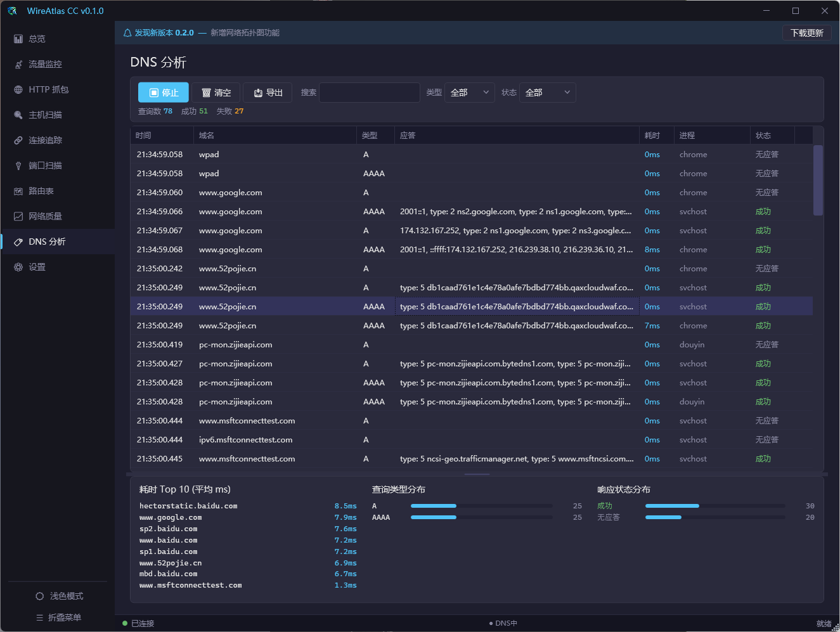The height and width of the screenshot is (632, 840).
Task: Click the 路由表 routing table icon
Action: coord(18,191)
